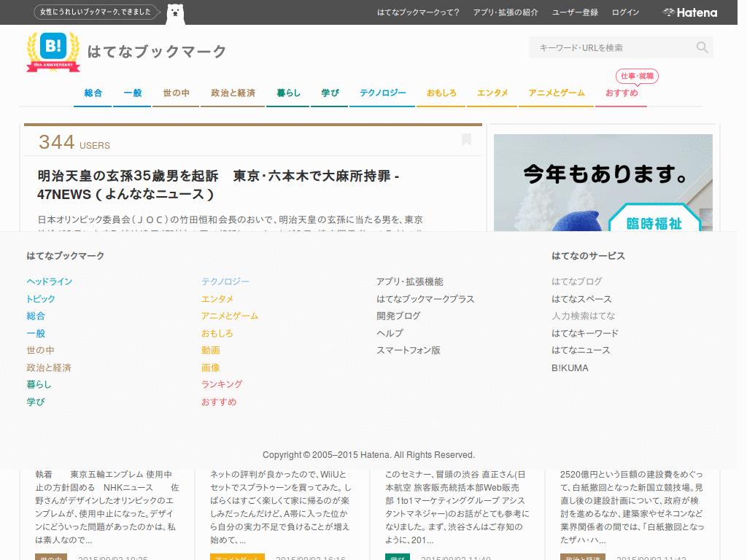The width and height of the screenshot is (747, 560).
Task: Open アプリ・拡張の紹介 link
Action: pyautogui.click(x=506, y=12)
